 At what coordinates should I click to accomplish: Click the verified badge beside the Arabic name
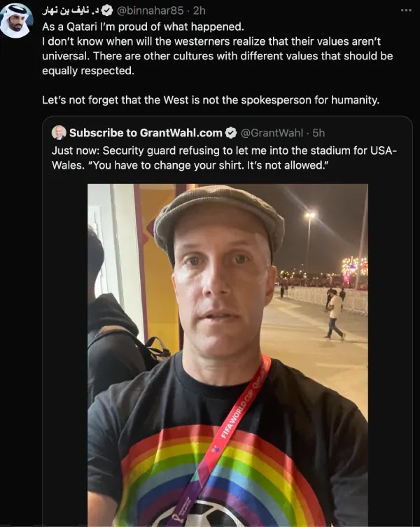point(107,10)
